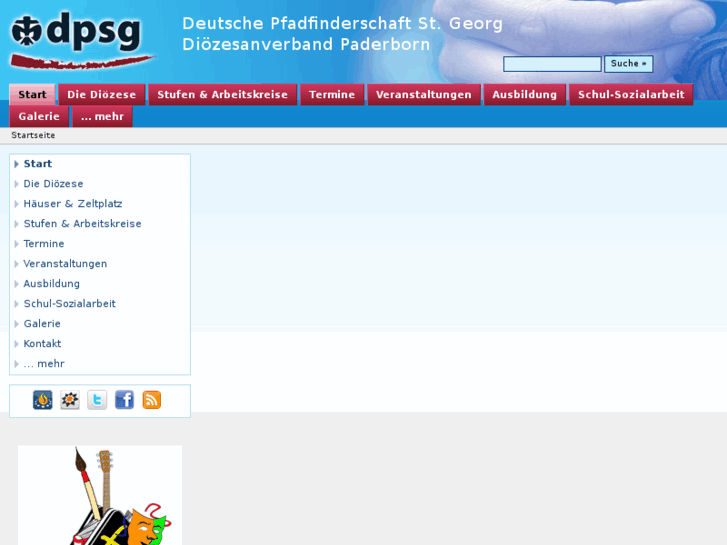The image size is (727, 545).
Task: Click the Suche button
Action: [629, 64]
